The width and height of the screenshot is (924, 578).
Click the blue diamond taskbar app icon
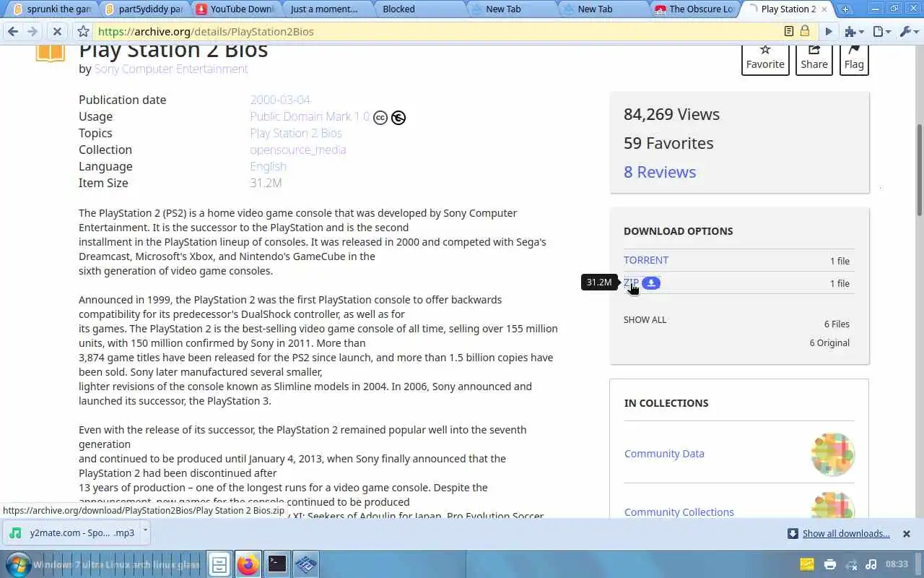pos(306,564)
